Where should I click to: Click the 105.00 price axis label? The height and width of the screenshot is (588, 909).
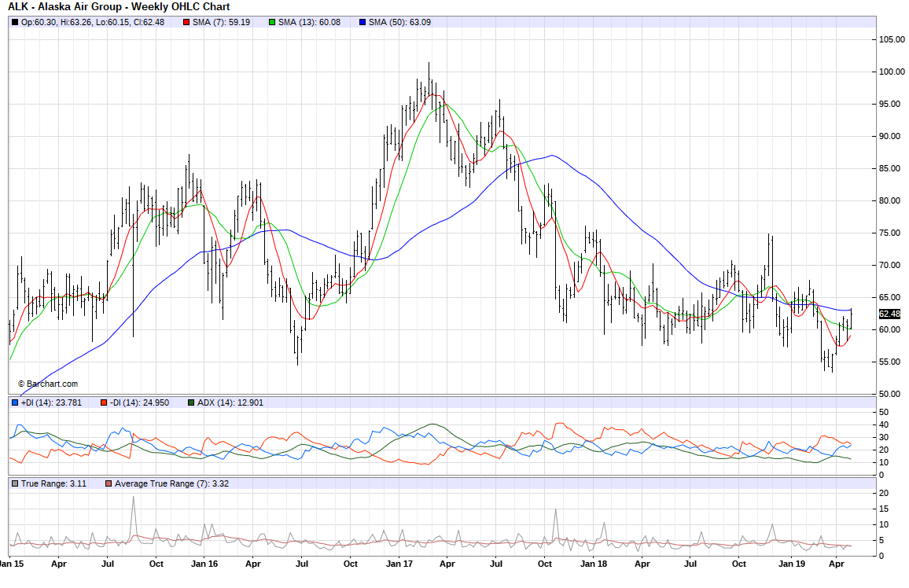click(890, 39)
